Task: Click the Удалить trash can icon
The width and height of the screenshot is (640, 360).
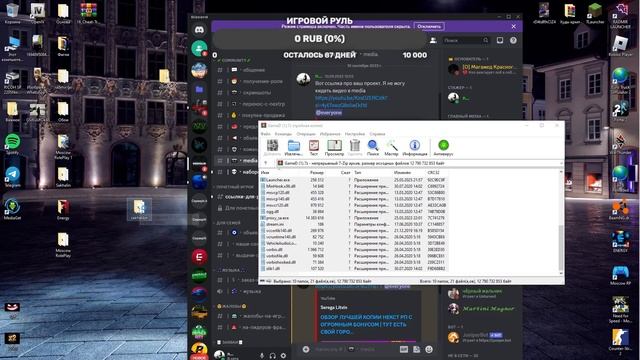Action: pos(355,148)
